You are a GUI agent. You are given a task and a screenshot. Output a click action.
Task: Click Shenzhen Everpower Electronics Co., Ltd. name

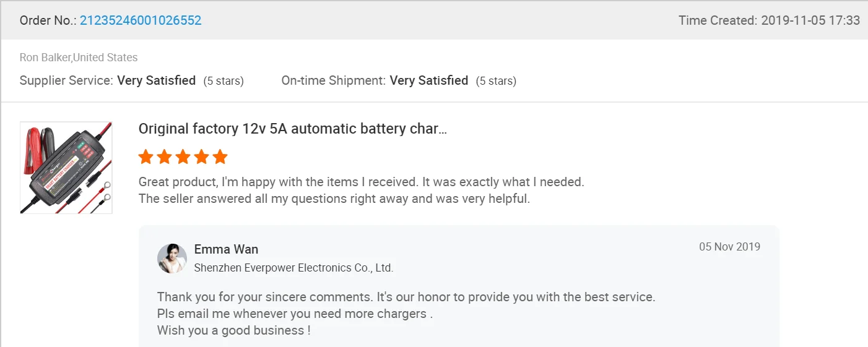[293, 268]
